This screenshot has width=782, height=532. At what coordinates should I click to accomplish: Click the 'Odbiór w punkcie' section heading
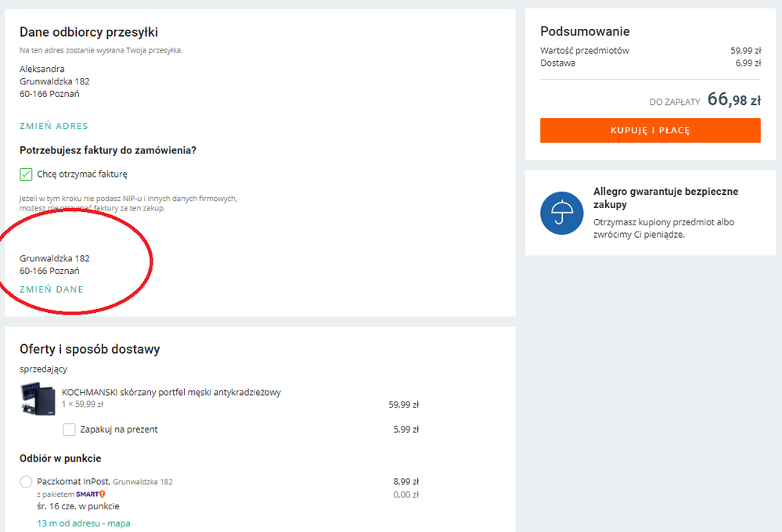click(x=60, y=458)
